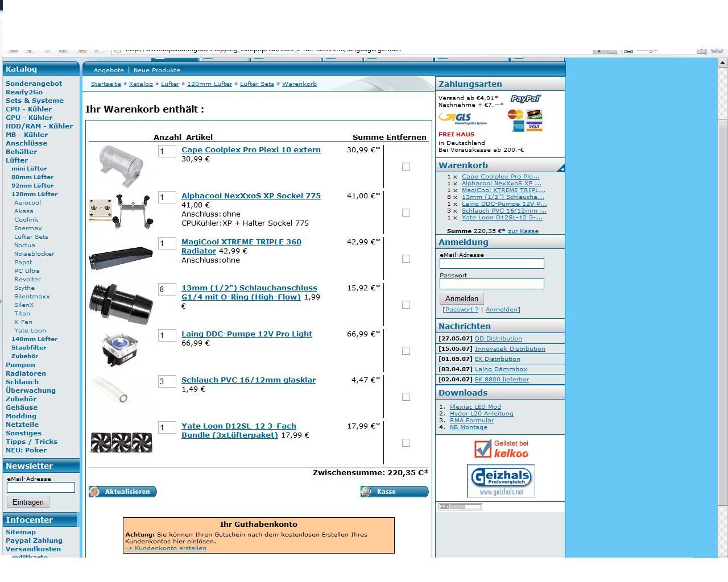Edit quantity field for Schlauch PVC glasklar
728x582 pixels.
(167, 381)
